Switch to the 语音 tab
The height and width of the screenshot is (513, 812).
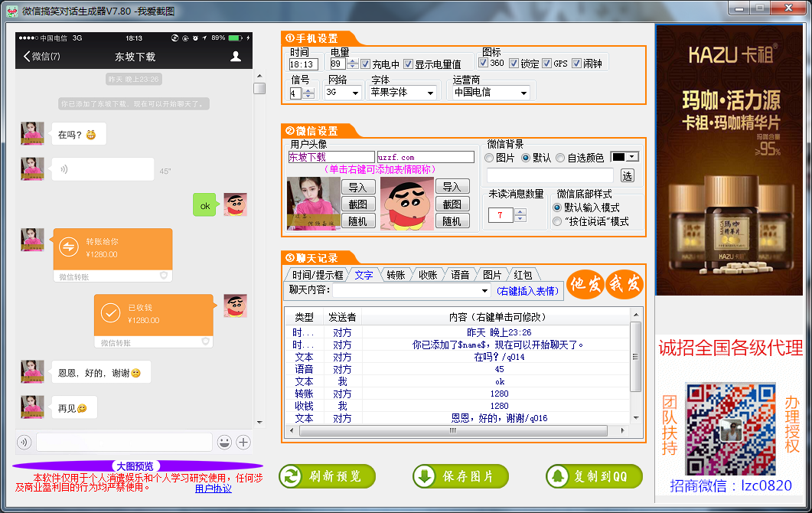pyautogui.click(x=460, y=275)
